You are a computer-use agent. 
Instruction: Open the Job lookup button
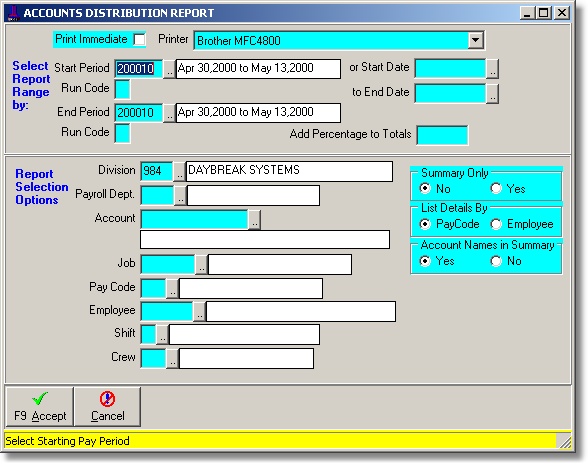(x=201, y=264)
